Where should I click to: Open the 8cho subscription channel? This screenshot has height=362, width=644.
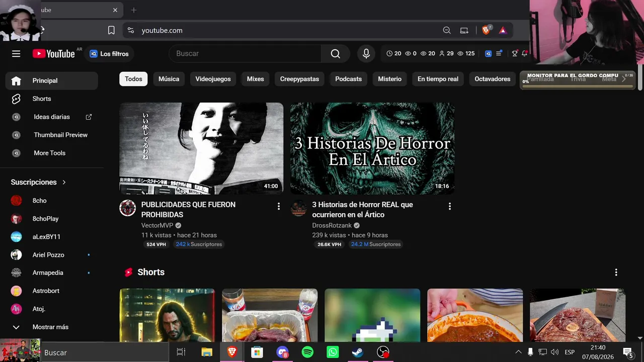pos(52,201)
